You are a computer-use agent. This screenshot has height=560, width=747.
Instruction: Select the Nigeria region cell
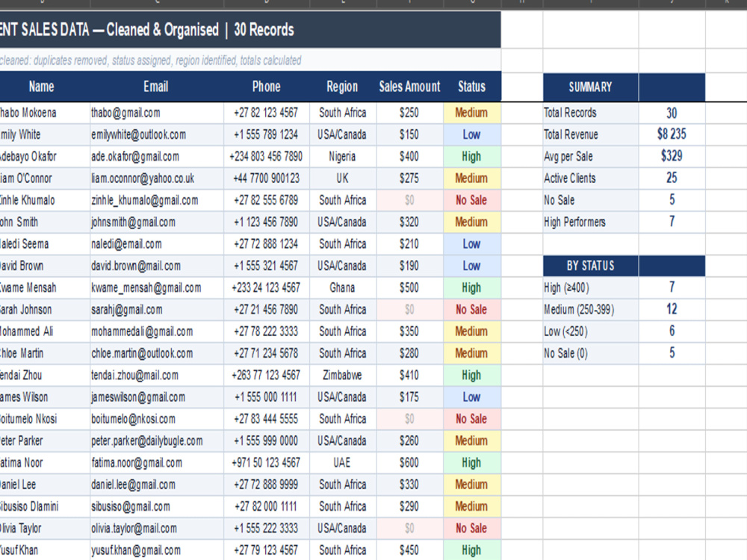click(x=343, y=157)
